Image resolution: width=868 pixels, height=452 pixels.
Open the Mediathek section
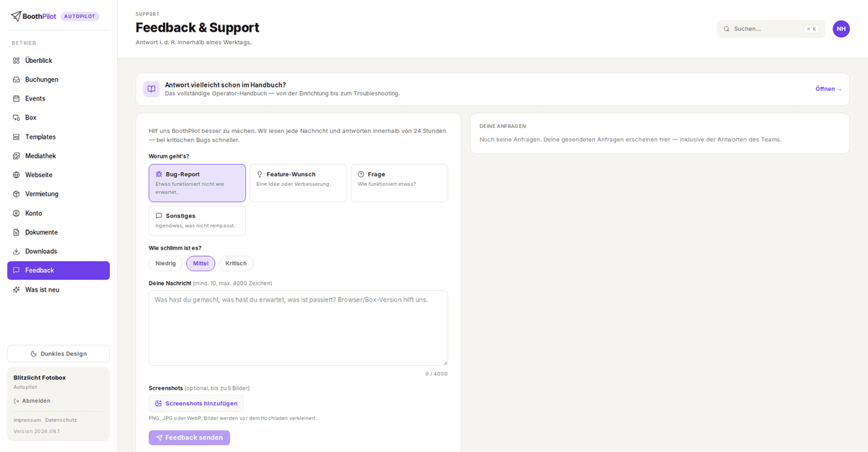(x=59, y=155)
